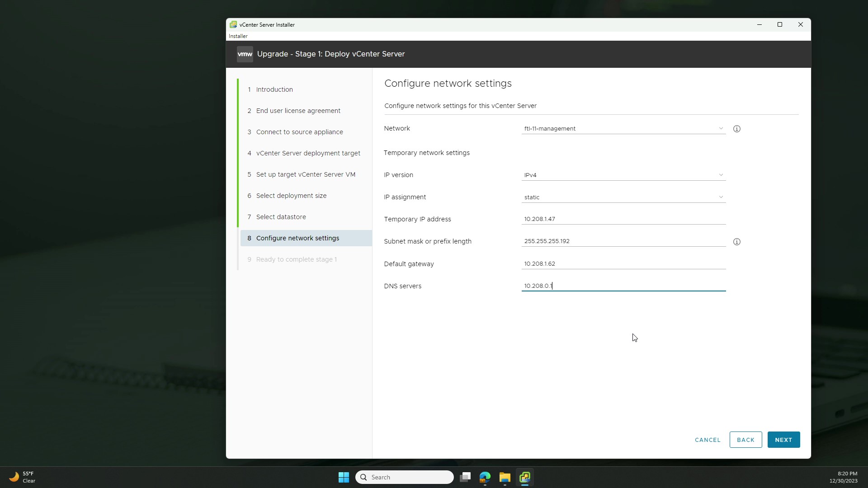This screenshot has width=868, height=488.
Task: Click 'Upgrade - Stage 1: Deploy vCenter Server' title
Action: point(331,54)
